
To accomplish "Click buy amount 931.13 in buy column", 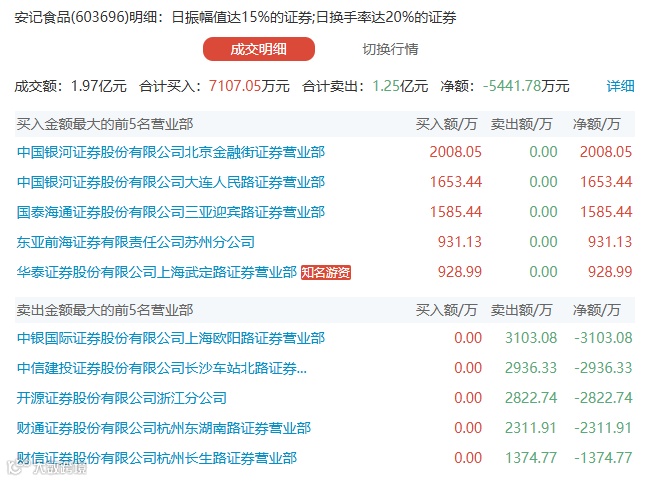I will [460, 242].
